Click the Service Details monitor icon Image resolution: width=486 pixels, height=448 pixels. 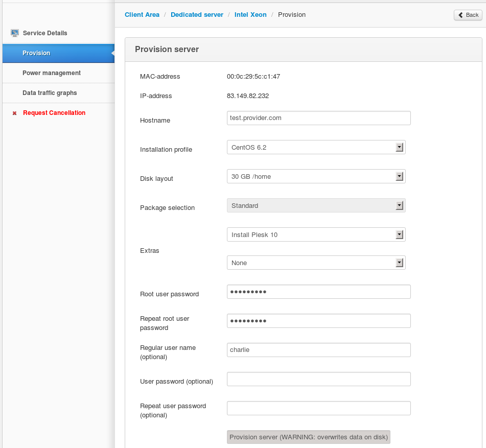point(15,33)
